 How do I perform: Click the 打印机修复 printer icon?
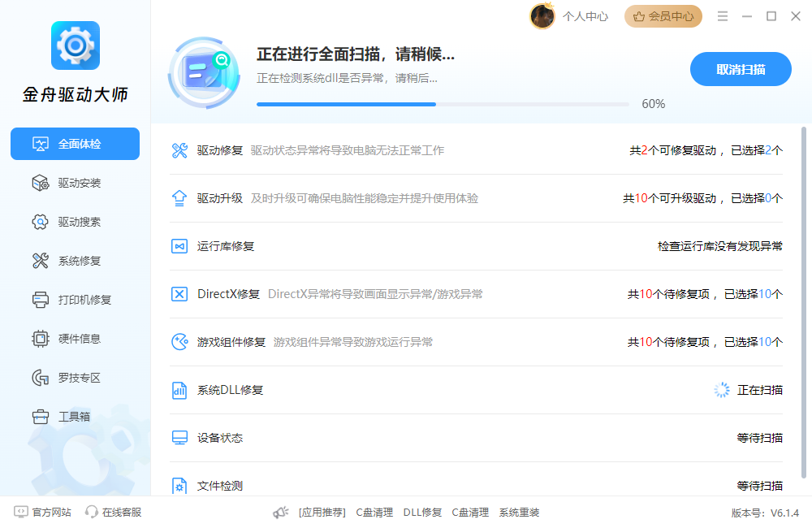click(41, 300)
